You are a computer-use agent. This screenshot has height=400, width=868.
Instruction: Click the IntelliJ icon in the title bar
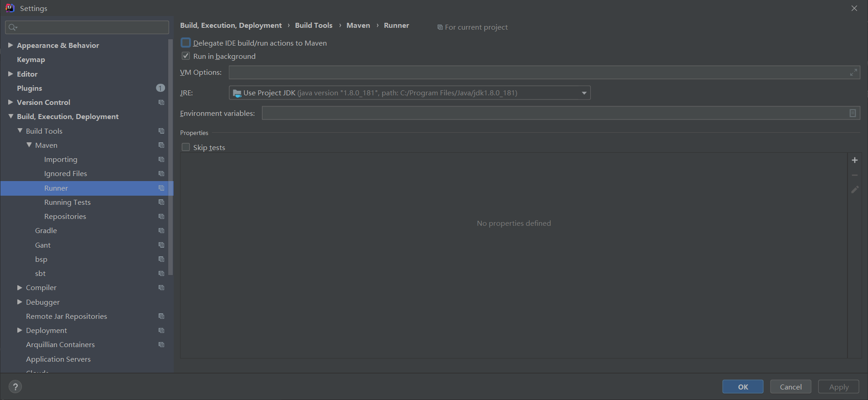10,8
